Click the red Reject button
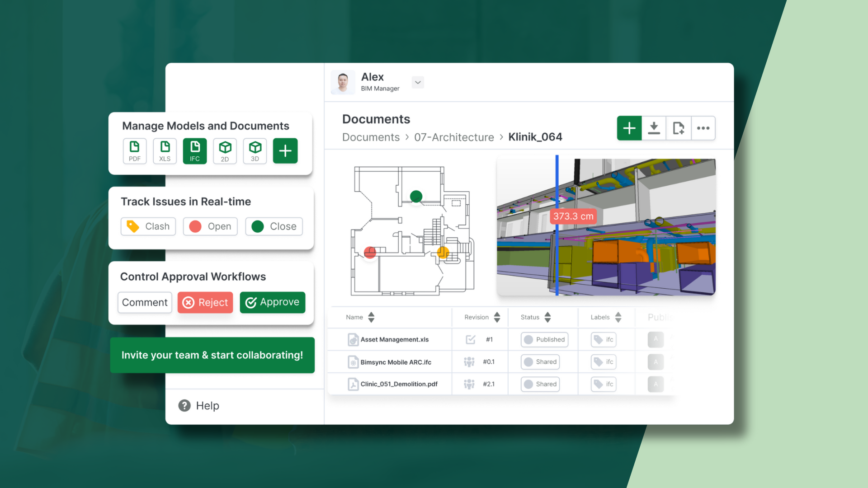Image resolution: width=868 pixels, height=488 pixels. point(205,302)
